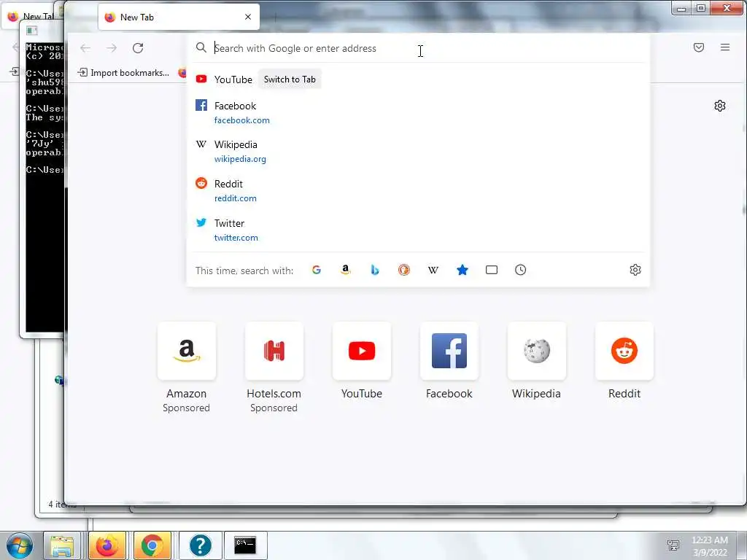Open the Reddit shortcut tile
Screen dimensions: 747x560
[624, 351]
